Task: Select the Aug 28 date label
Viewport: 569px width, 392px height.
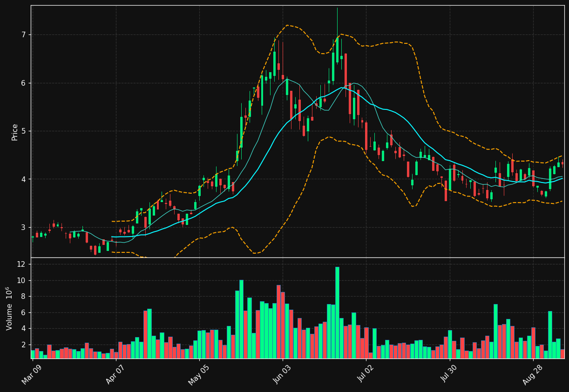Action: pyautogui.click(x=533, y=374)
